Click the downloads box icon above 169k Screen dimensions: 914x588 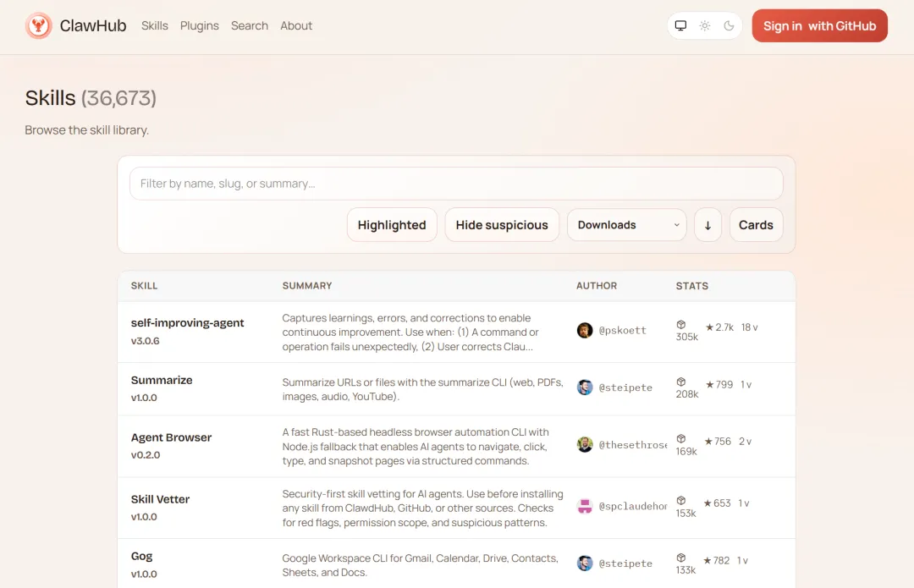pos(680,439)
